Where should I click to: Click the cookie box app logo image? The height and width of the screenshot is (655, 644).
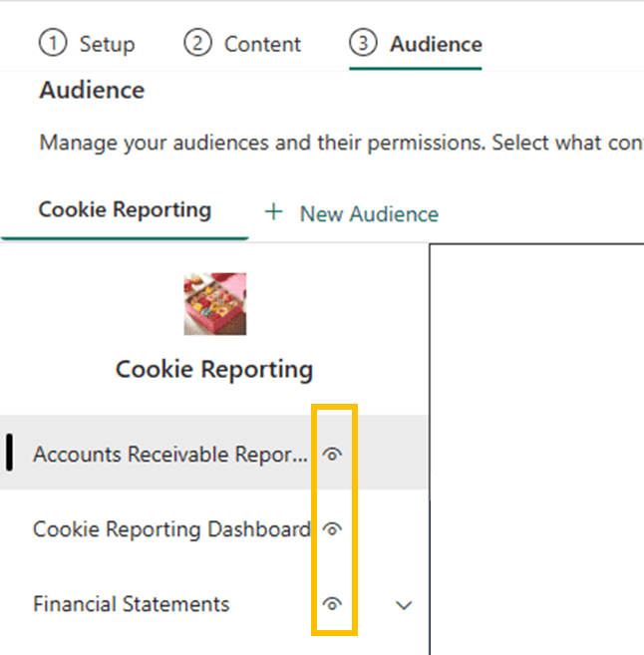[x=214, y=304]
